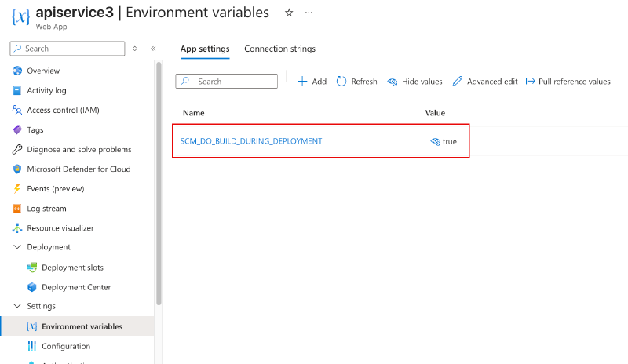Open Microsoft Defender for Cloud

pos(78,169)
